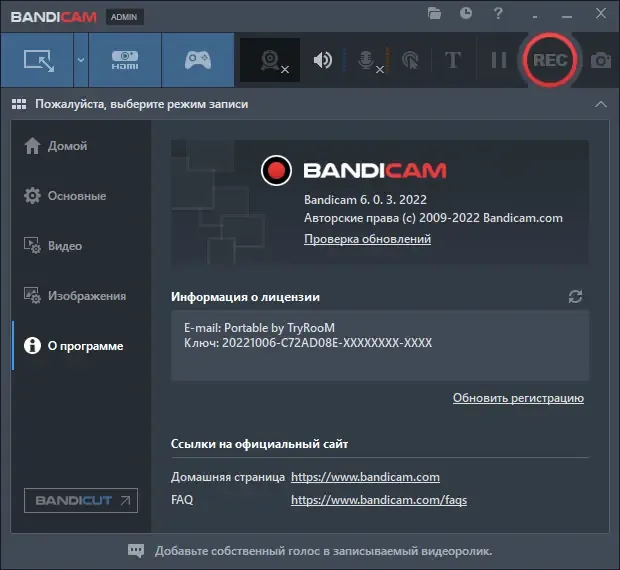Click the grid icon beside mode prompt
This screenshot has width=620, height=570.
tap(19, 104)
